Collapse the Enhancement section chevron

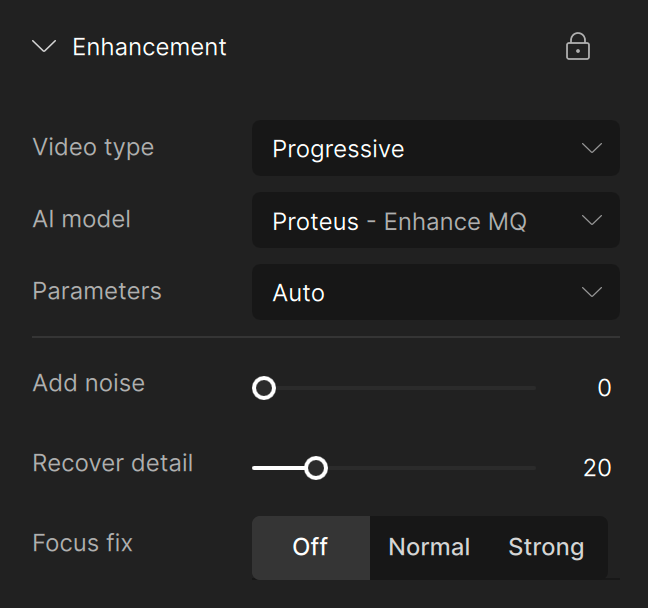pyautogui.click(x=44, y=47)
